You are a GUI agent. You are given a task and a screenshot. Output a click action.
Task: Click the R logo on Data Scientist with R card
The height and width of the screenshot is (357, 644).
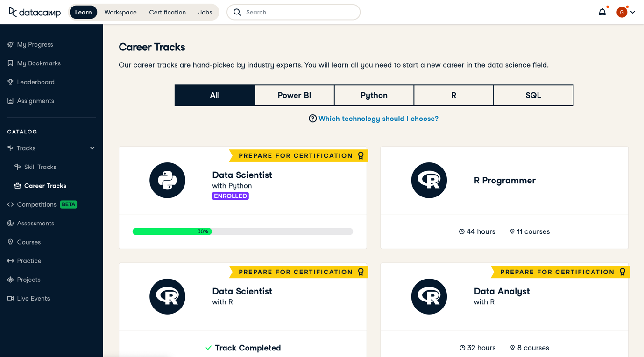click(167, 296)
